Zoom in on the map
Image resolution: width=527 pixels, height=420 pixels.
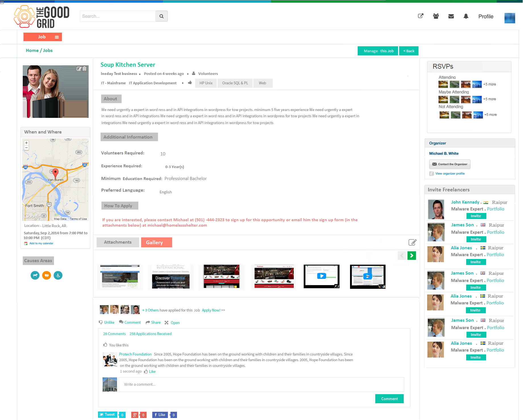[26, 143]
